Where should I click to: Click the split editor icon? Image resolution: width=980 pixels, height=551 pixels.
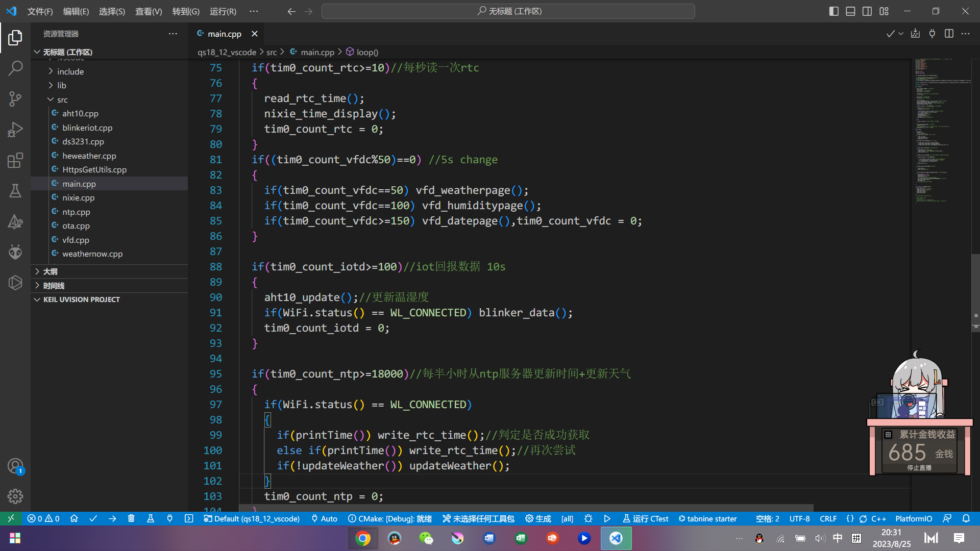tap(949, 34)
